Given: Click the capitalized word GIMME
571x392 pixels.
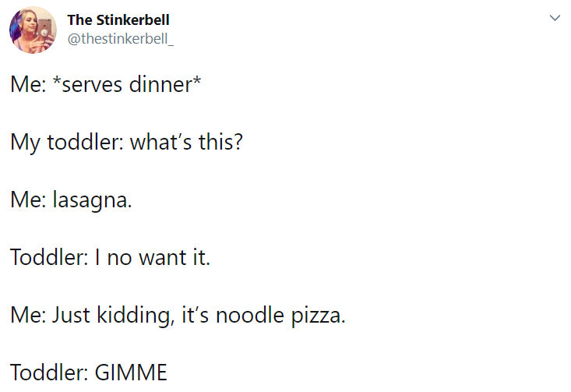Looking at the screenshot, I should point(131,373).
